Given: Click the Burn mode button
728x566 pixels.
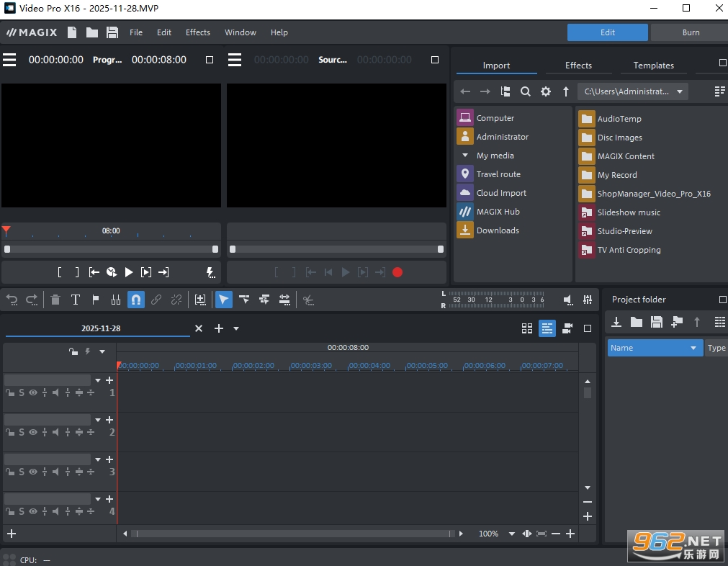Looking at the screenshot, I should [x=691, y=32].
